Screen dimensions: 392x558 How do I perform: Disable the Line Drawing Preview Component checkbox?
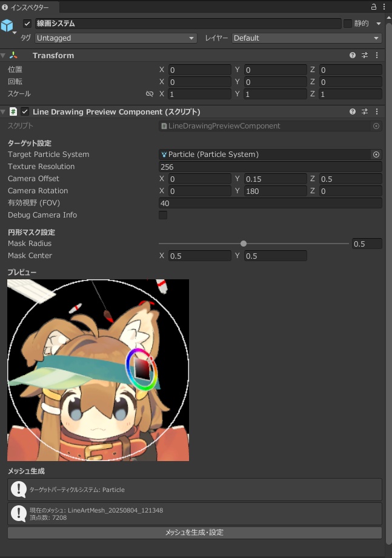point(25,111)
